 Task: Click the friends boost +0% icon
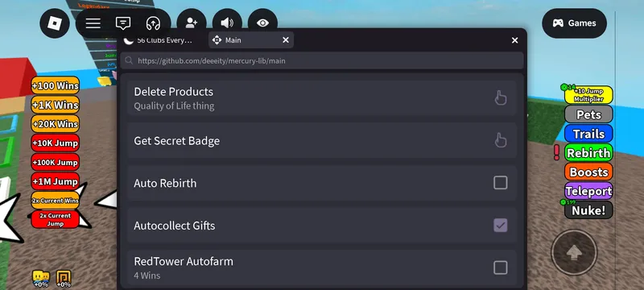(x=41, y=280)
